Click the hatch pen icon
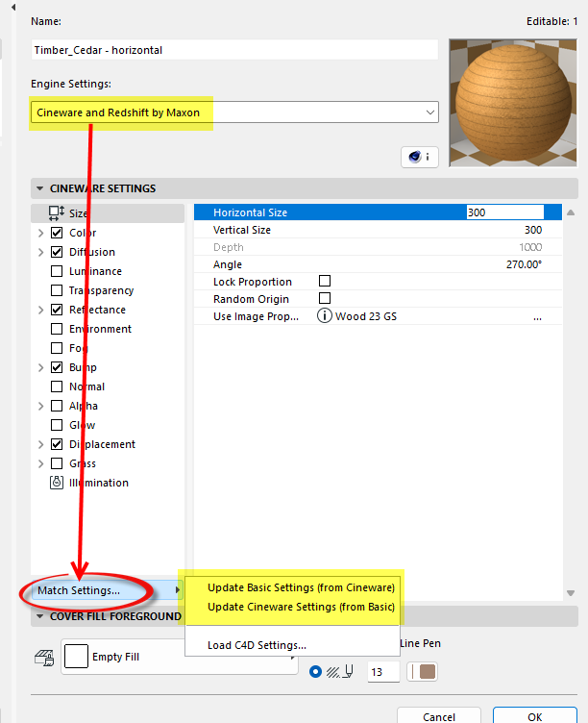Viewport: 588px width, 723px height. coord(340,672)
